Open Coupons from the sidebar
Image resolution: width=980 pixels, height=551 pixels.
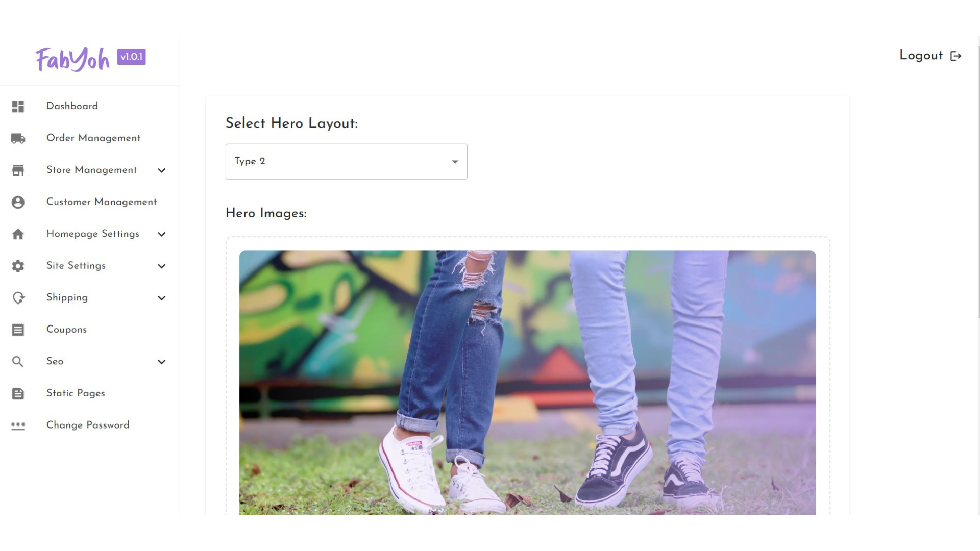pos(67,330)
